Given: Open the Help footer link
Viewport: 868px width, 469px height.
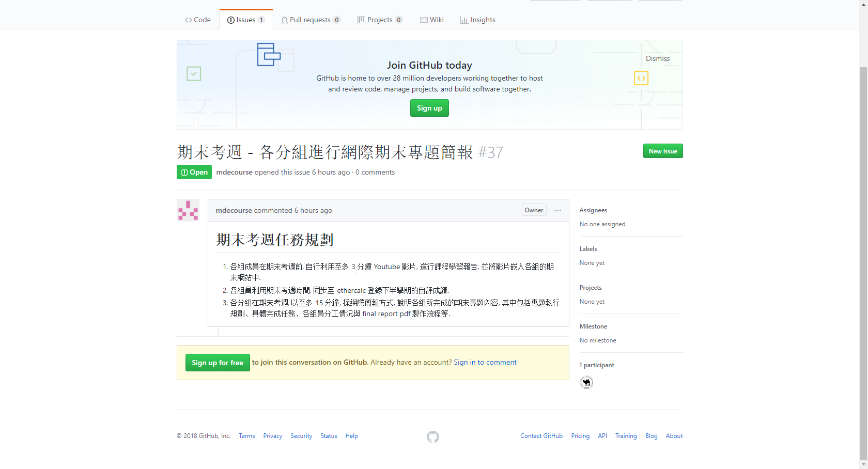Looking at the screenshot, I should tap(352, 436).
